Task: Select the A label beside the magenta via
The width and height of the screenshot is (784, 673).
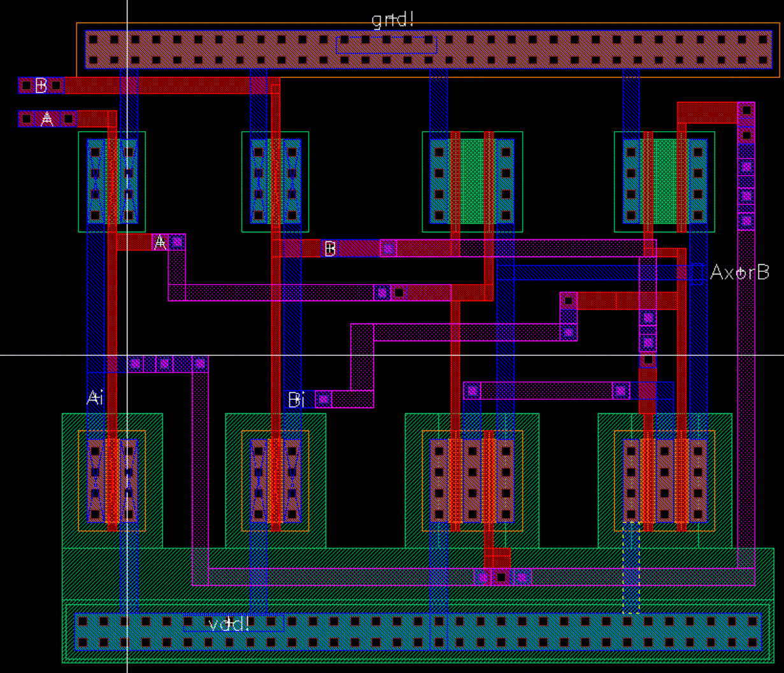Action: (160, 242)
